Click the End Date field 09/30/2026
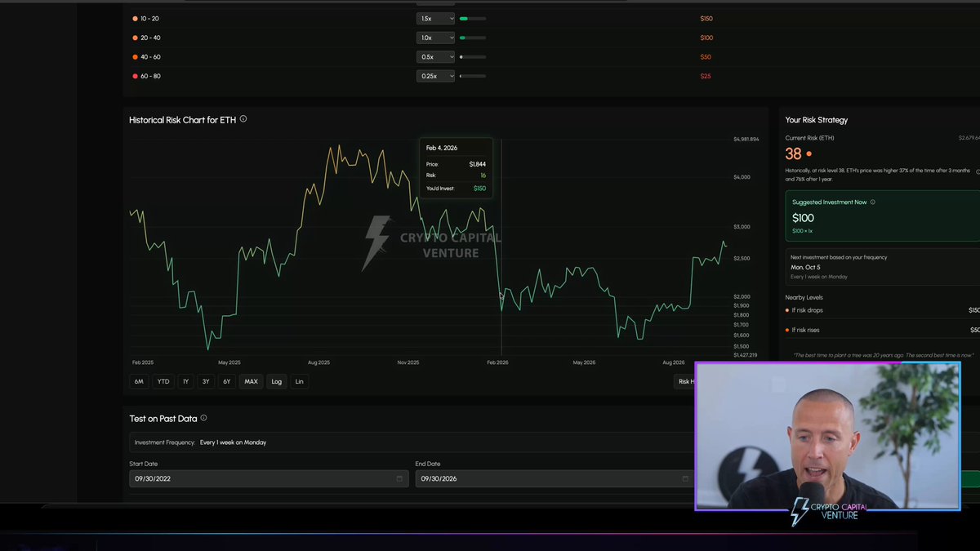Image resolution: width=980 pixels, height=551 pixels. (x=555, y=478)
